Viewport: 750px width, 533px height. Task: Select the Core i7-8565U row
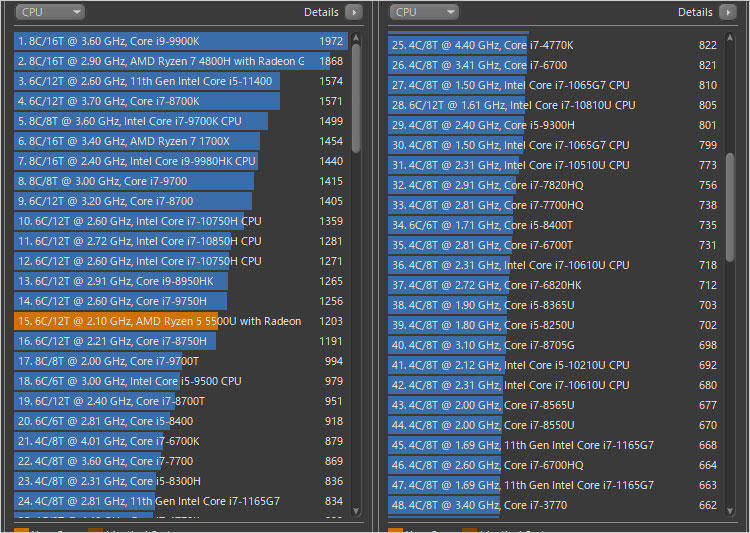(555, 405)
